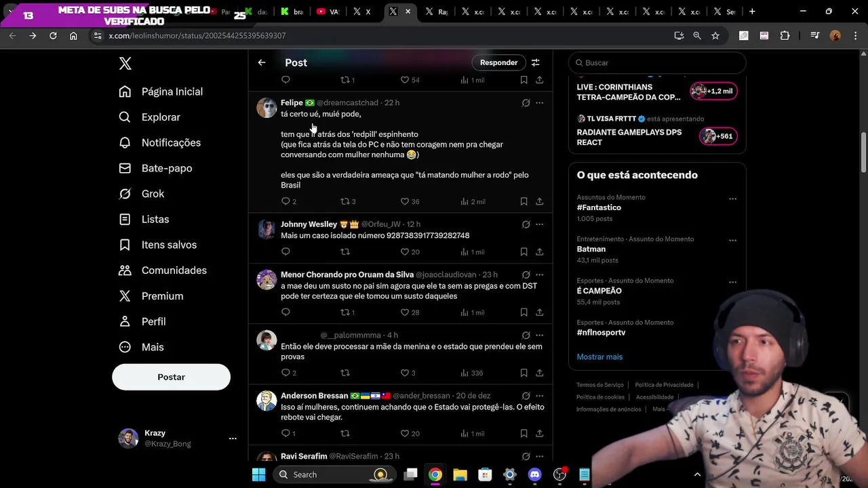
Task: Repost Johnny Weslley's reply
Action: tap(344, 251)
